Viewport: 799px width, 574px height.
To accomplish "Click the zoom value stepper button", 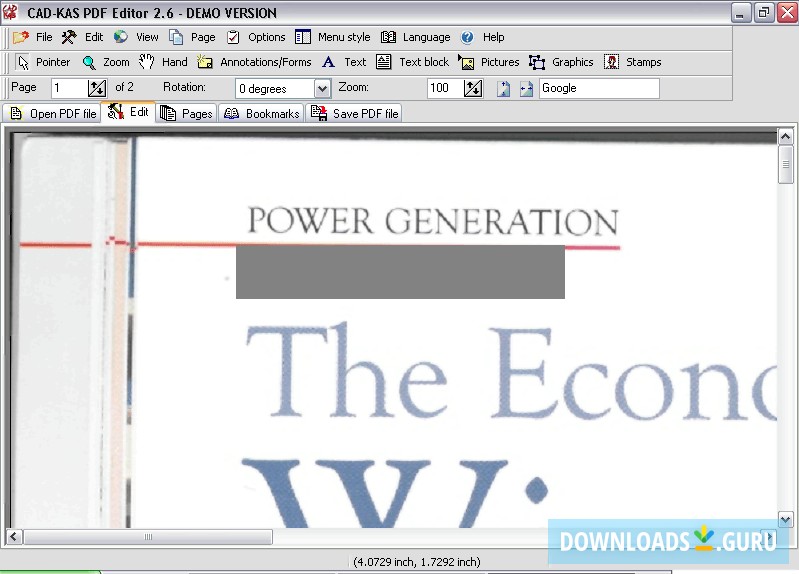I will coord(473,88).
